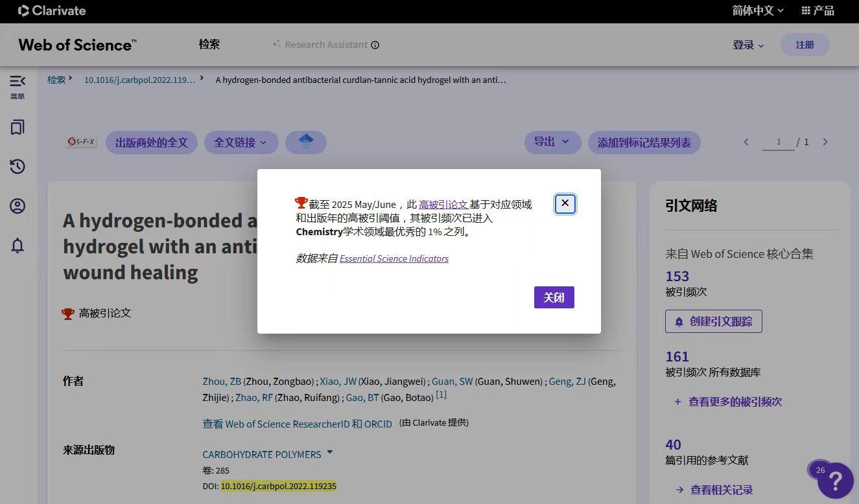Click the 关闭 button in the dialog

tap(554, 297)
